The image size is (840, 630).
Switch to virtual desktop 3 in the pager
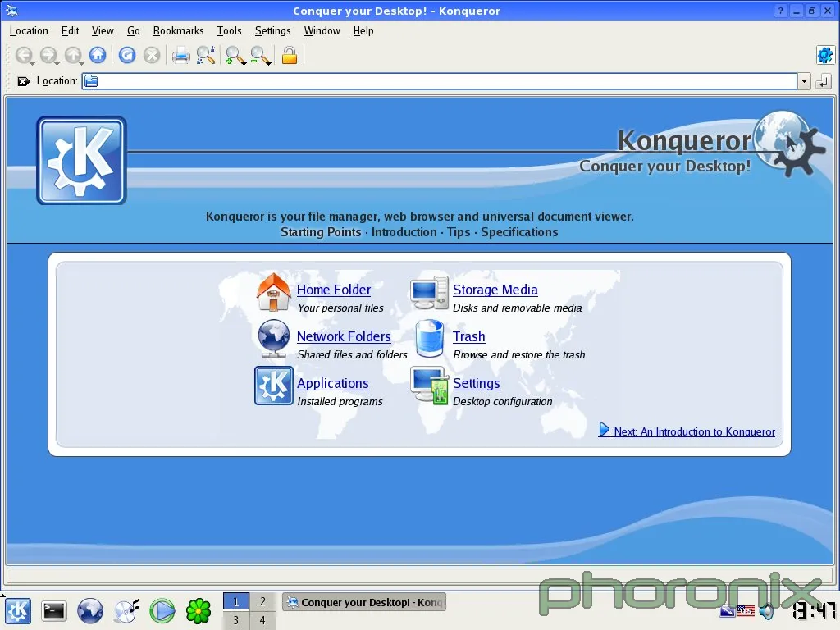click(x=235, y=620)
